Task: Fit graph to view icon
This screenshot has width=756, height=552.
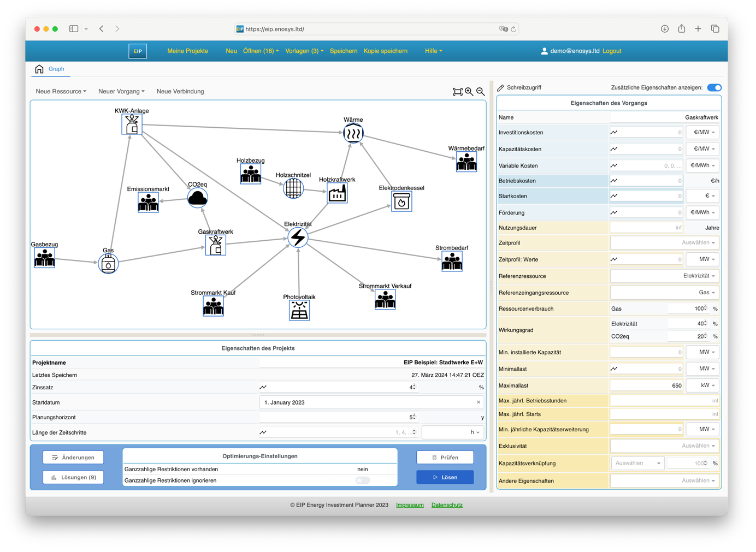Action: tap(457, 92)
